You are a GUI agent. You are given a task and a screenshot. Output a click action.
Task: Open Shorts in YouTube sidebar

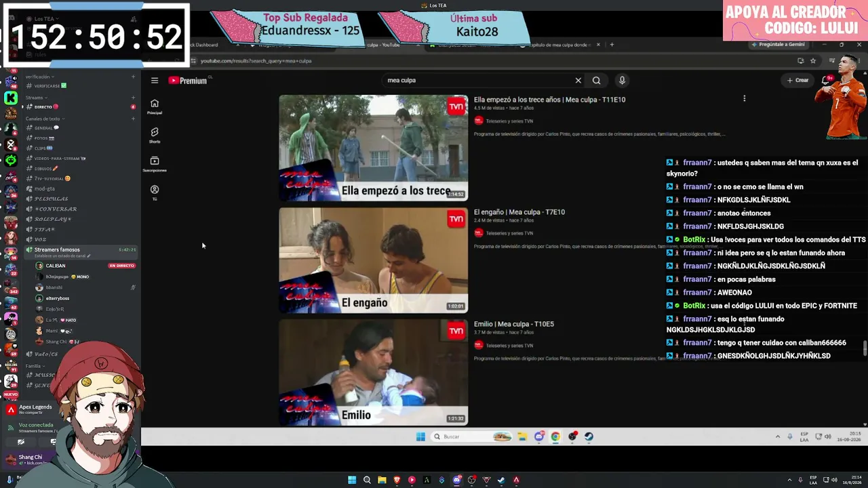155,135
